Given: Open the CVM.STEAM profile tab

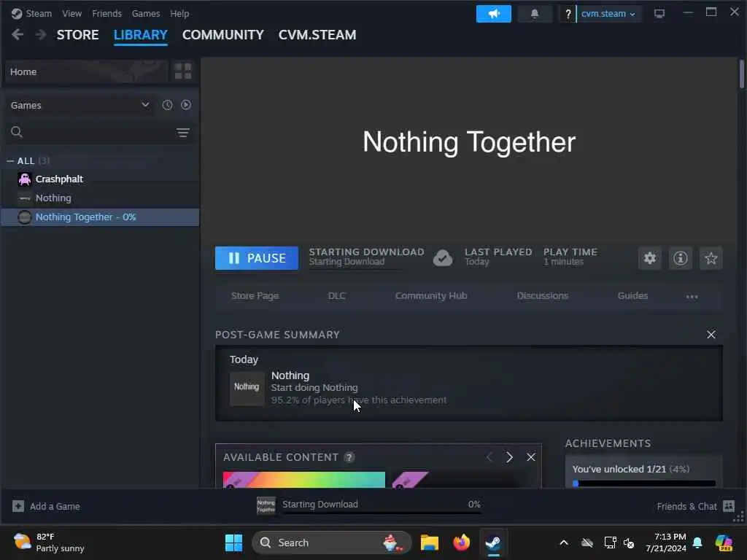Looking at the screenshot, I should 317,35.
